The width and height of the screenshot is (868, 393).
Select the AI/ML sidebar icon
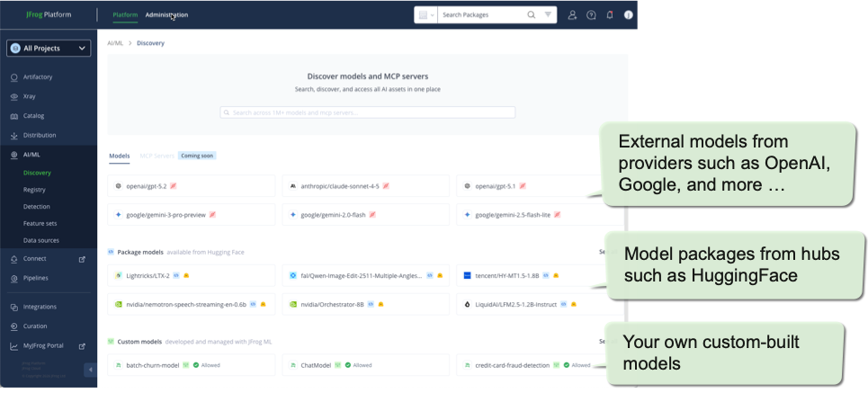(x=14, y=156)
